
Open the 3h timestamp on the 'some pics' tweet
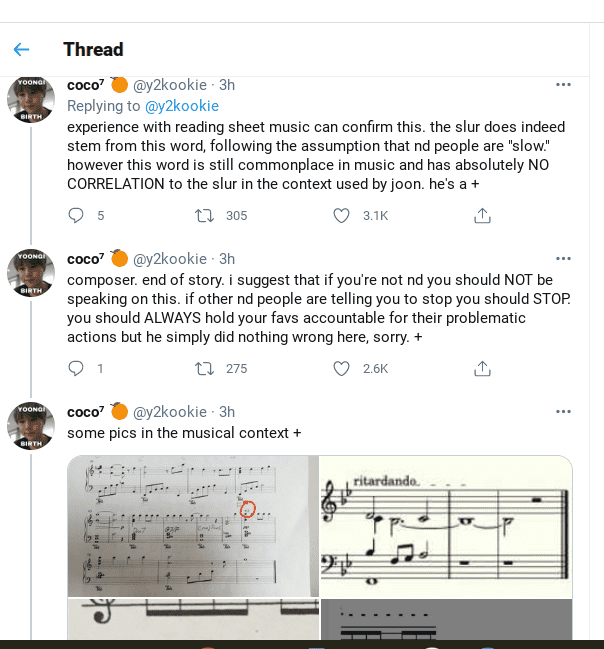227,412
